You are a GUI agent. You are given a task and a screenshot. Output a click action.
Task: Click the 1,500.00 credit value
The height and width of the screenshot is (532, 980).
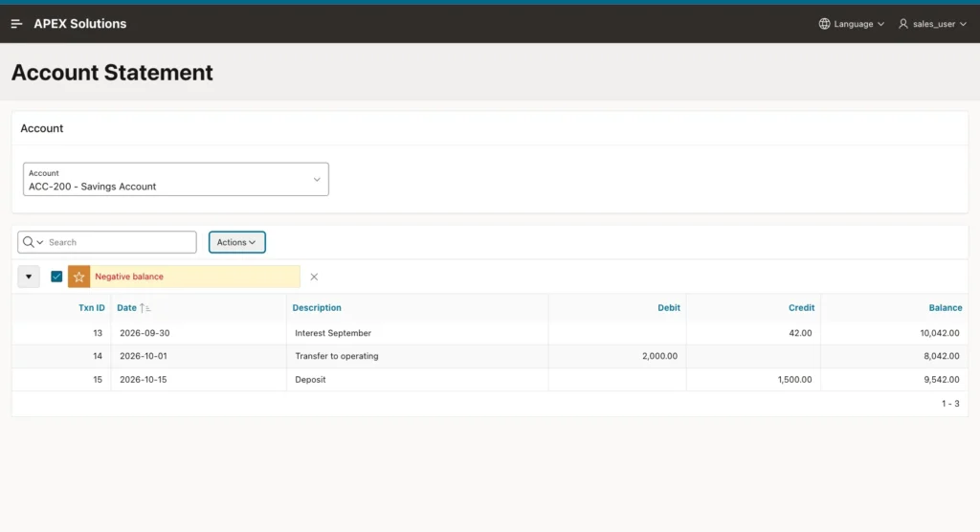pos(794,380)
